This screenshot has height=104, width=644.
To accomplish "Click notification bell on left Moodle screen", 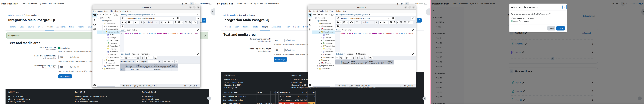I will (182, 4).
